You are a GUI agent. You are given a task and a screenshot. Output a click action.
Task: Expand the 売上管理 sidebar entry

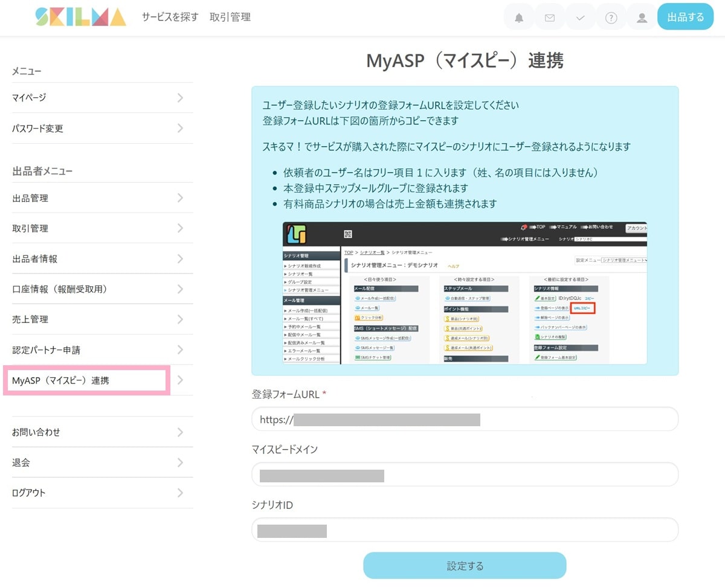click(101, 319)
